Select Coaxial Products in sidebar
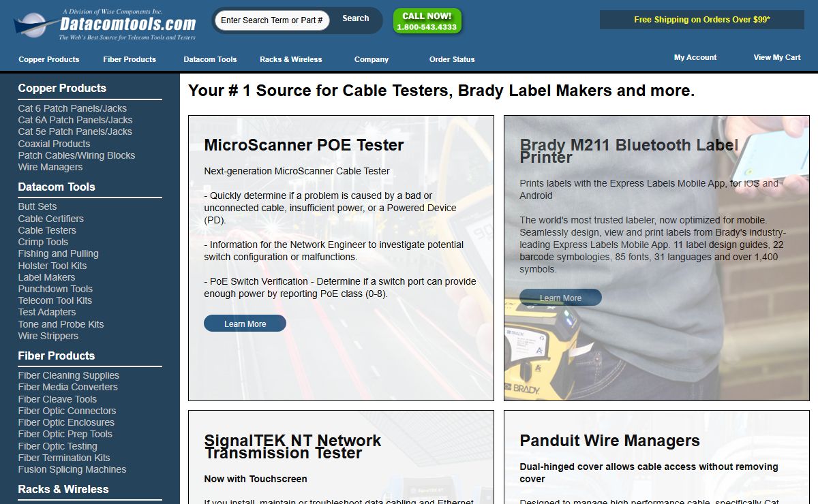This screenshot has height=504, width=818. [x=54, y=144]
